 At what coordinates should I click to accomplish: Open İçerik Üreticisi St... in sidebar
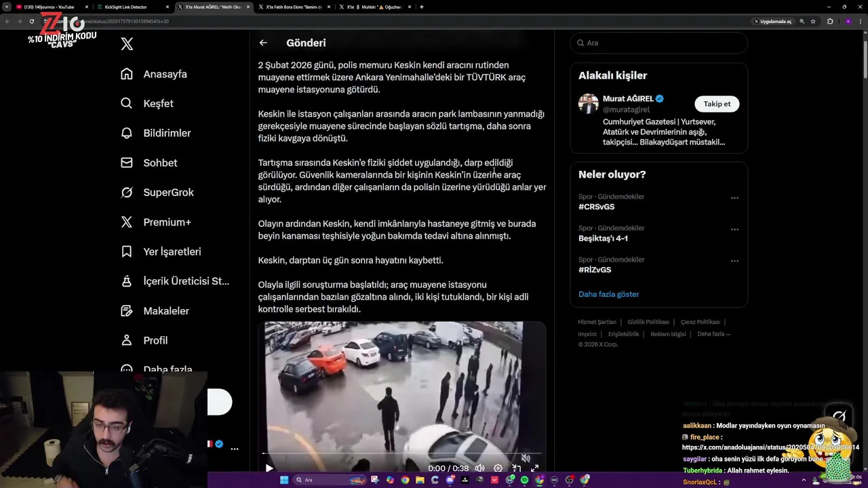pyautogui.click(x=174, y=281)
